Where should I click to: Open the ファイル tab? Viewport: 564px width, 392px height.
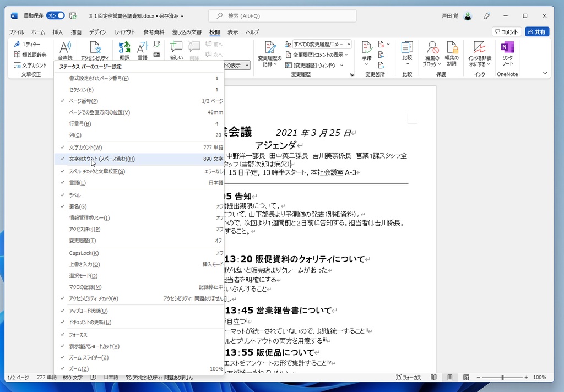(16, 32)
